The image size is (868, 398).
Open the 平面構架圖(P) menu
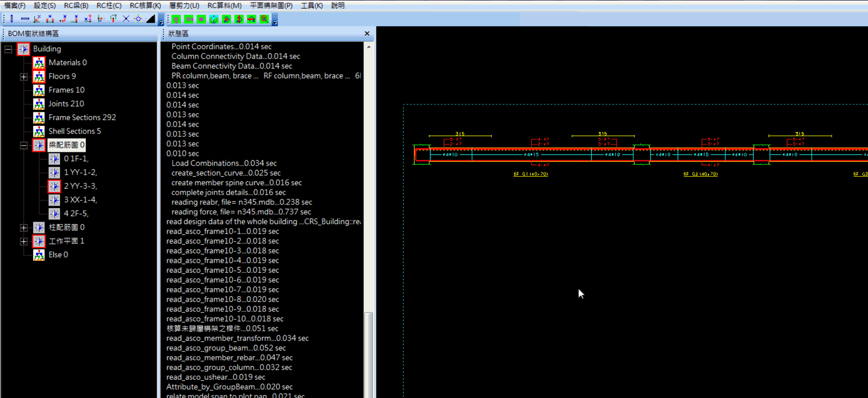pos(271,6)
